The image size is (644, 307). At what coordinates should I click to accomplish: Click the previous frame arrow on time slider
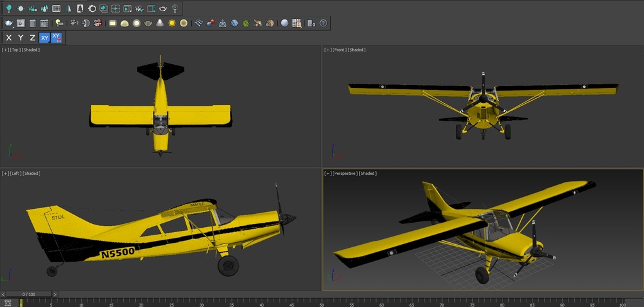(x=3, y=294)
